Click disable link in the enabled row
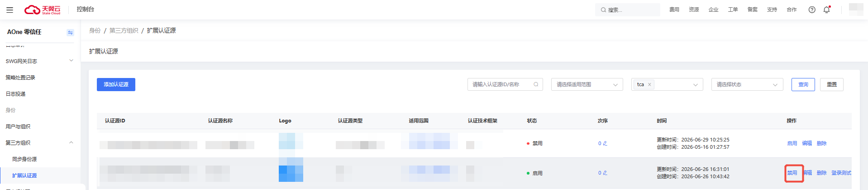The width and height of the screenshot is (868, 190). pyautogui.click(x=792, y=173)
